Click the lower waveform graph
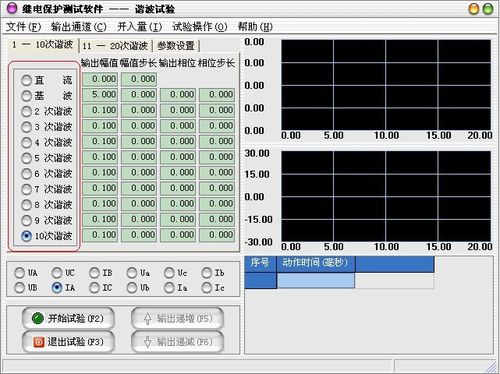 (386, 196)
